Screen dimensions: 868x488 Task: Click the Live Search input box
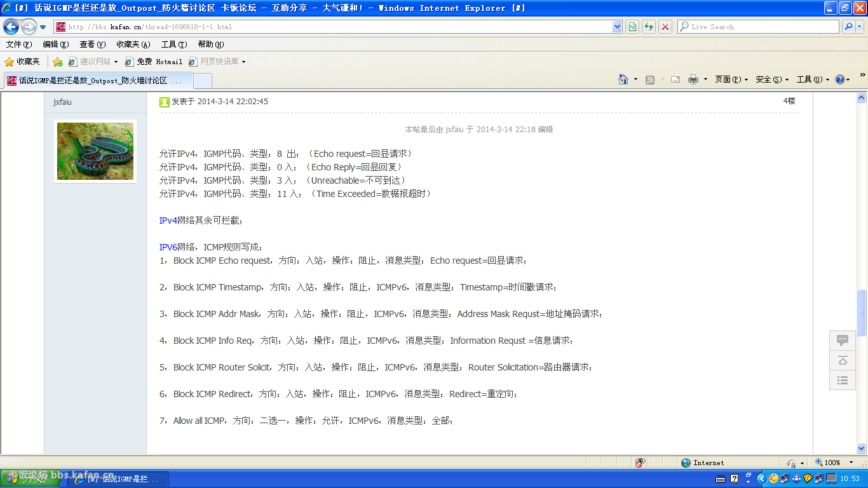point(759,27)
